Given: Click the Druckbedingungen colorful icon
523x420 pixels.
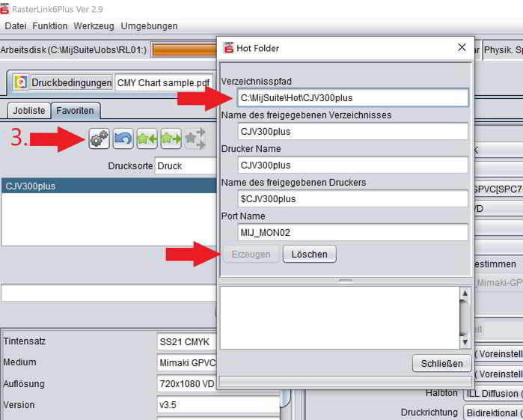Looking at the screenshot, I should 21,82.
